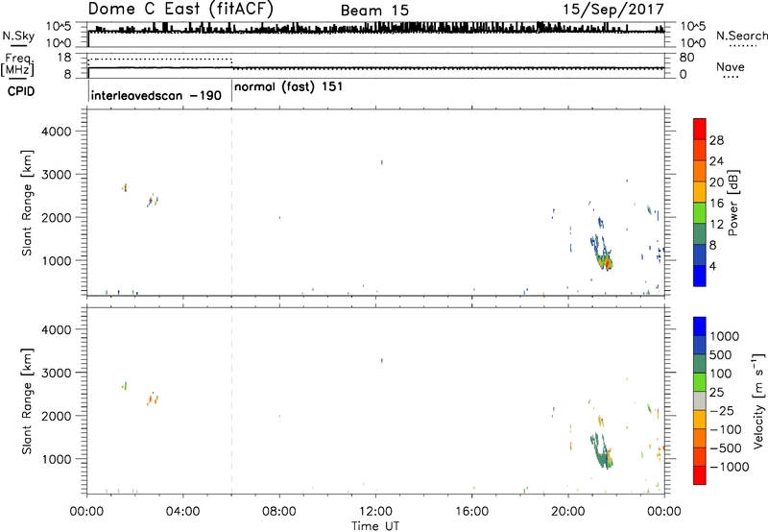Viewport: 768px width, 532px height.
Task: Click the '3000' tick on velocity panel
Action: click(x=57, y=373)
